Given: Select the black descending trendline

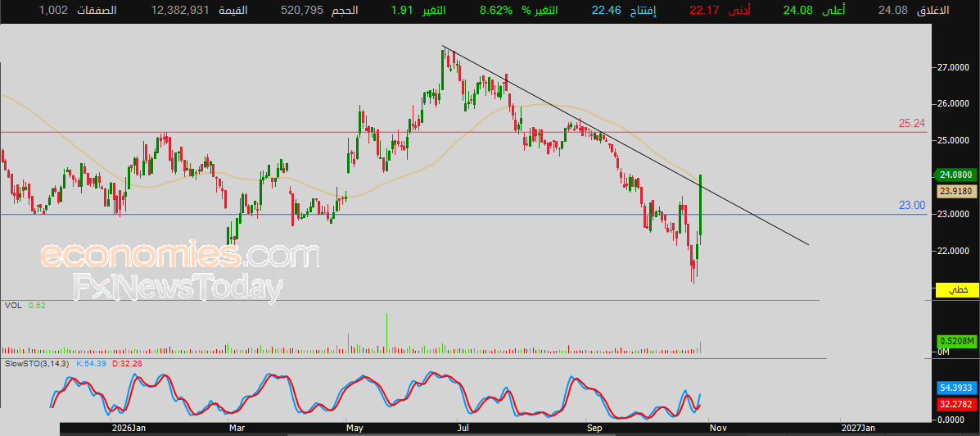Looking at the screenshot, I should tap(625, 146).
